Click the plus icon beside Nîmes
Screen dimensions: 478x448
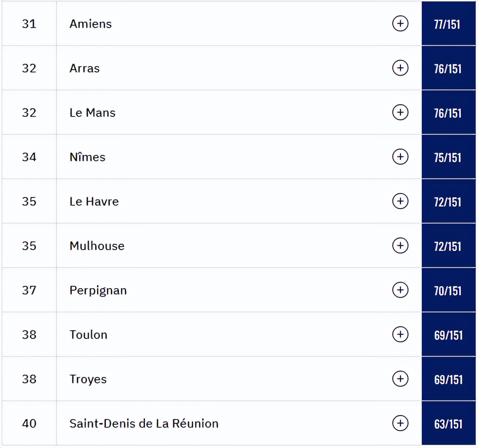click(400, 157)
